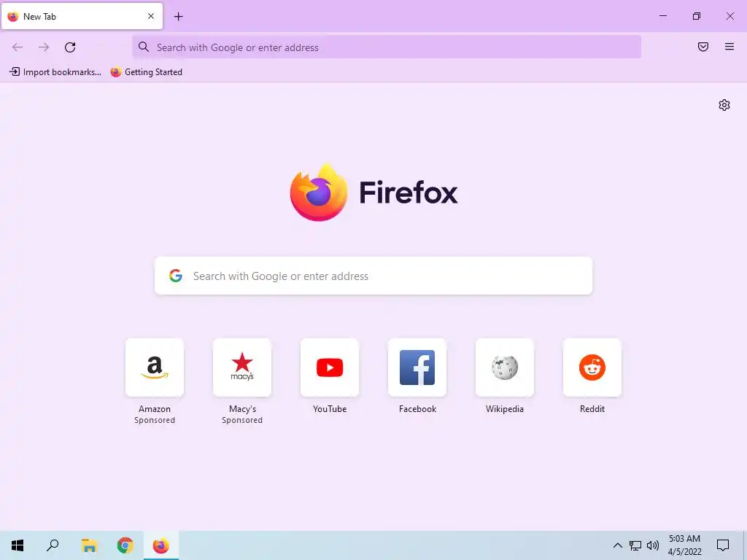
Task: Restore down the Firefox window
Action: [x=697, y=16]
